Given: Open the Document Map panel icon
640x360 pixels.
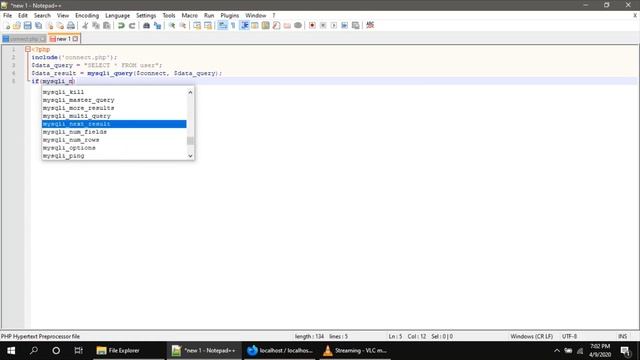Looking at the screenshot, I should 265,26.
